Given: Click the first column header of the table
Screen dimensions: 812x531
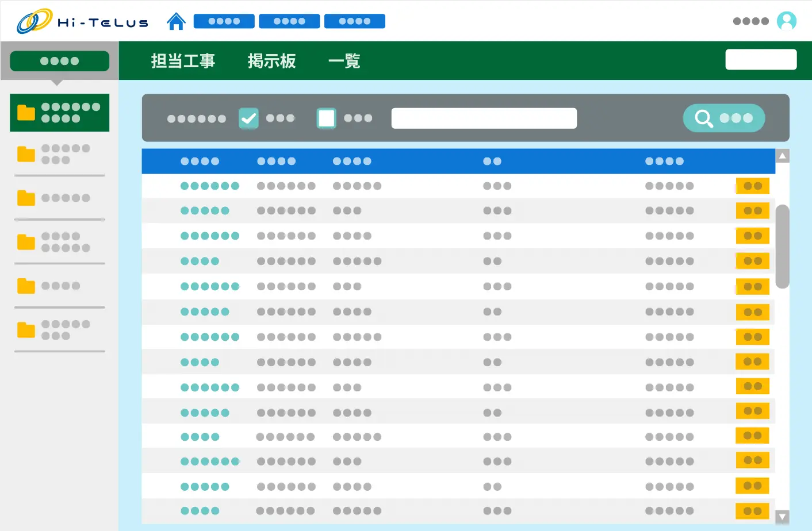Looking at the screenshot, I should 200,161.
